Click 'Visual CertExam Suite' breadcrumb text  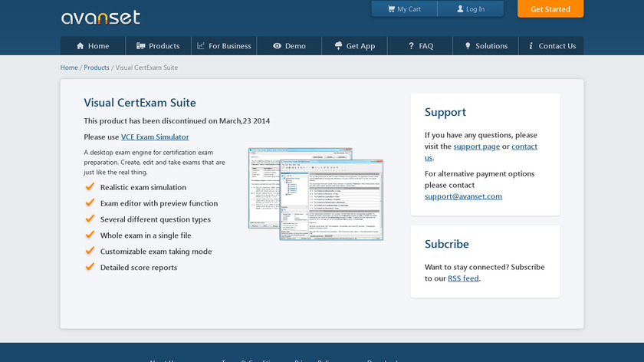click(146, 67)
